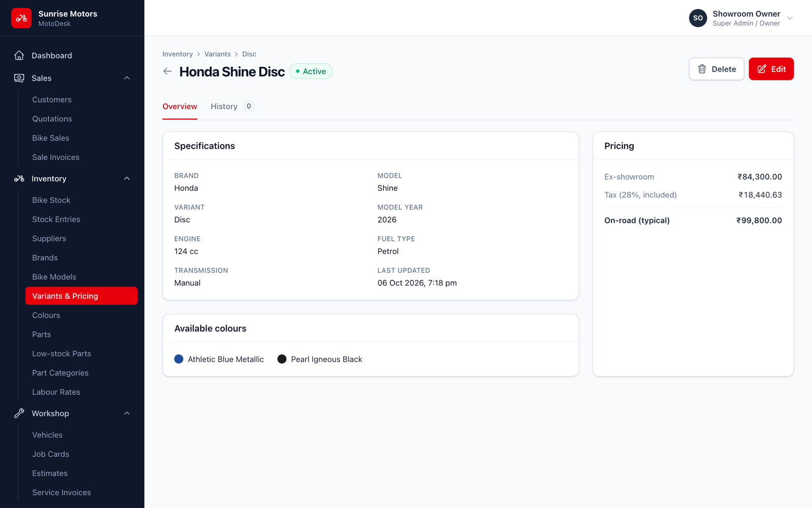
Task: Click the red Edit button
Action: click(771, 69)
